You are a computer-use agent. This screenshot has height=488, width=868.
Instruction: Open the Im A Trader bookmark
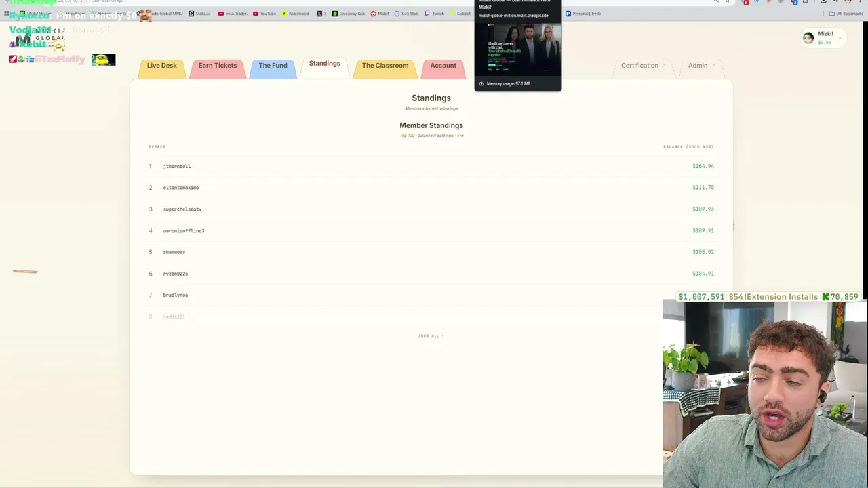(x=233, y=14)
